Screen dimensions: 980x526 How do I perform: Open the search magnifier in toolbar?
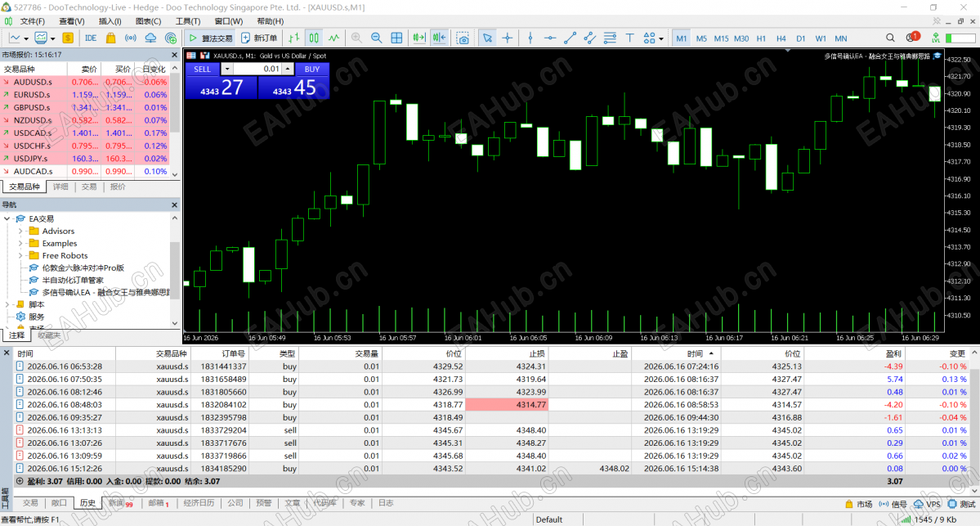point(891,38)
